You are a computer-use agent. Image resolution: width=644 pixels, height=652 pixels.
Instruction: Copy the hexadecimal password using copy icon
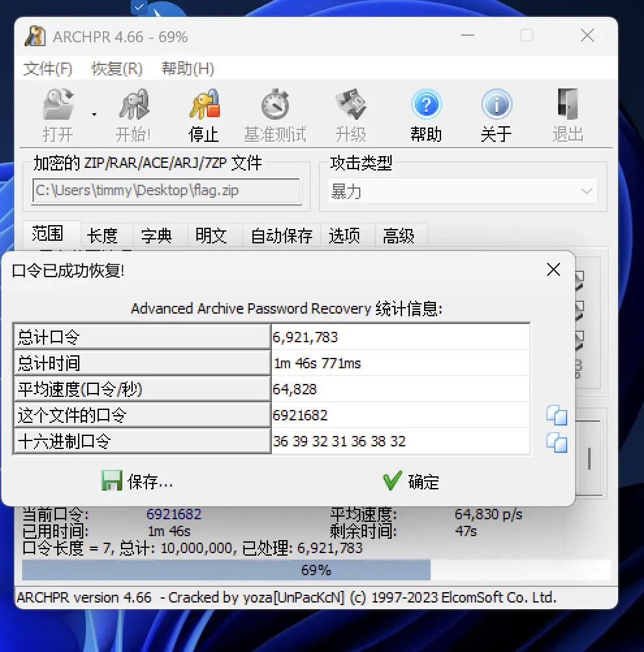click(557, 442)
